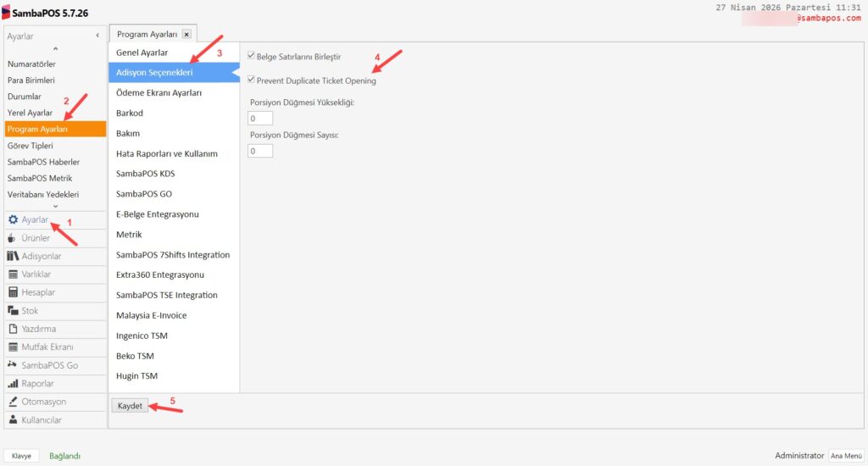The width and height of the screenshot is (868, 466).
Task: Click the Adisyonlar books icon
Action: pos(13,256)
